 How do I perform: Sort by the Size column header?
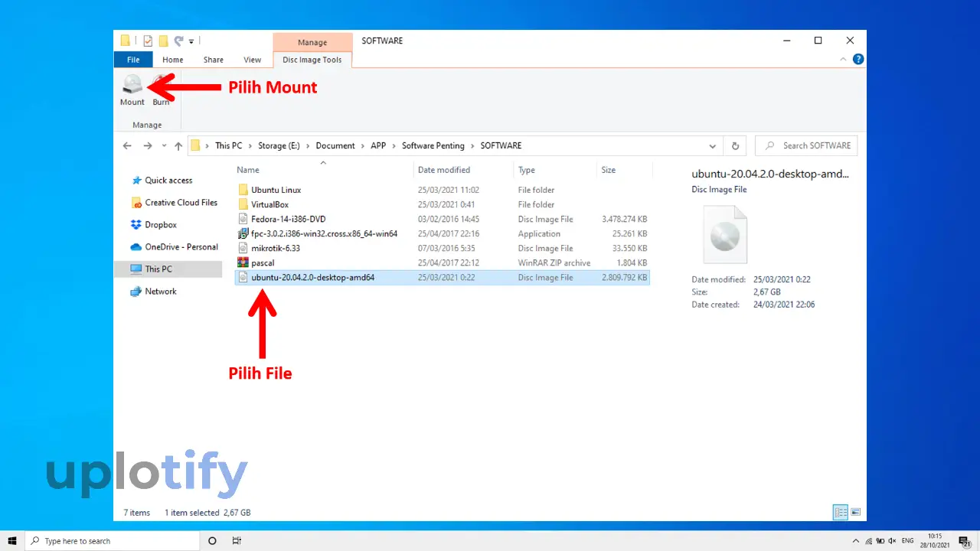(609, 170)
